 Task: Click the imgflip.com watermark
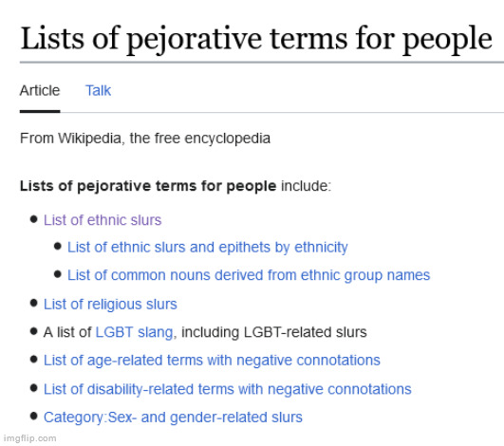point(29,438)
